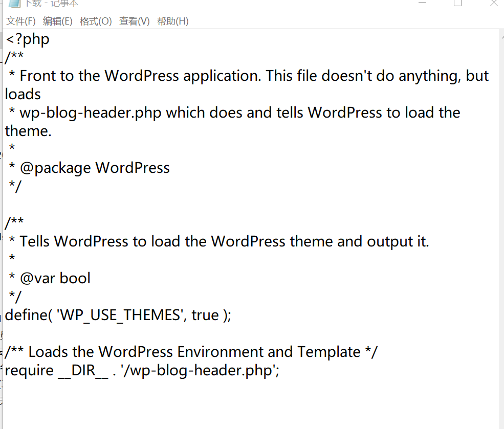Open the 格式(O) menu

(96, 21)
